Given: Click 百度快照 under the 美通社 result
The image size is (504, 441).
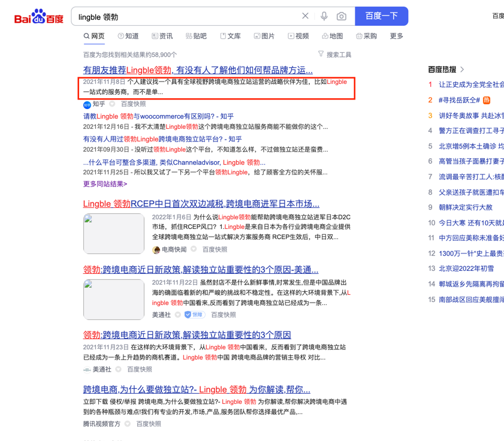Looking at the screenshot, I should pyautogui.click(x=224, y=314).
